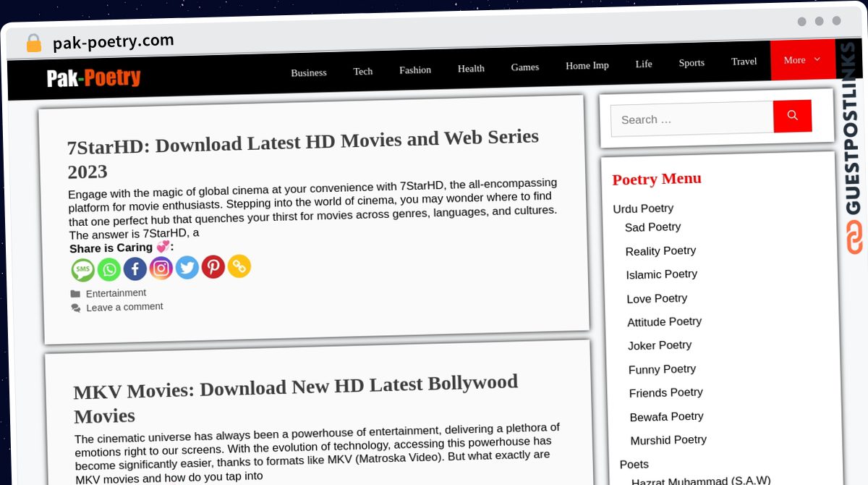Share the 7StarHD post on Twitter
This screenshot has height=485, width=868.
click(187, 268)
